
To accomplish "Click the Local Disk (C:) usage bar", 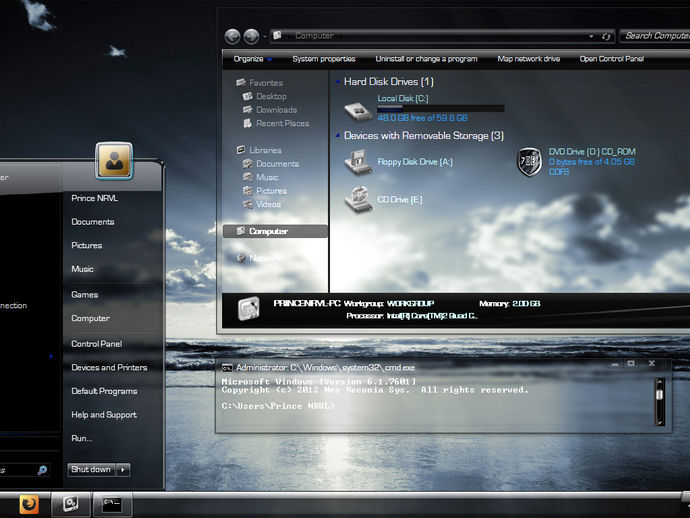I will pos(440,108).
